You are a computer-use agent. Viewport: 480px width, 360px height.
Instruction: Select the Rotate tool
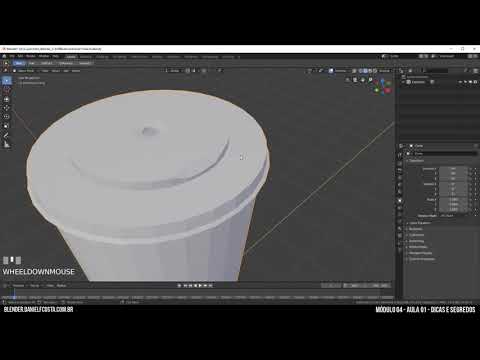[x=7, y=108]
